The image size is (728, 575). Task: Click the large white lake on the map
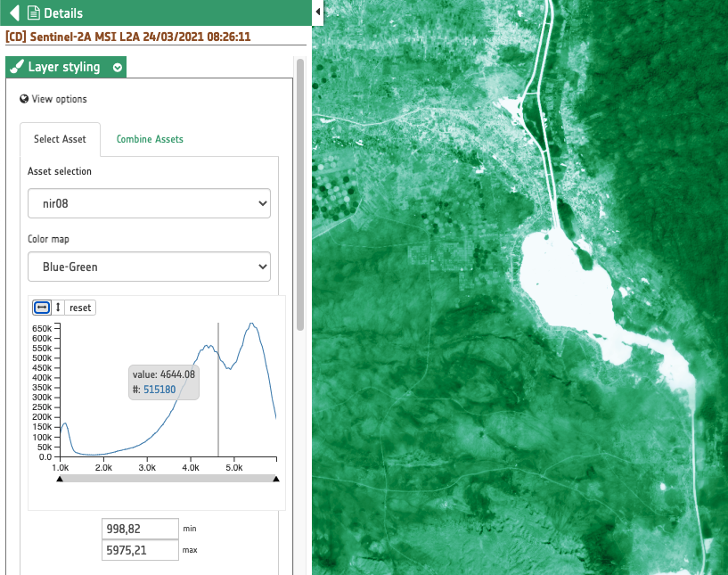coord(570,285)
